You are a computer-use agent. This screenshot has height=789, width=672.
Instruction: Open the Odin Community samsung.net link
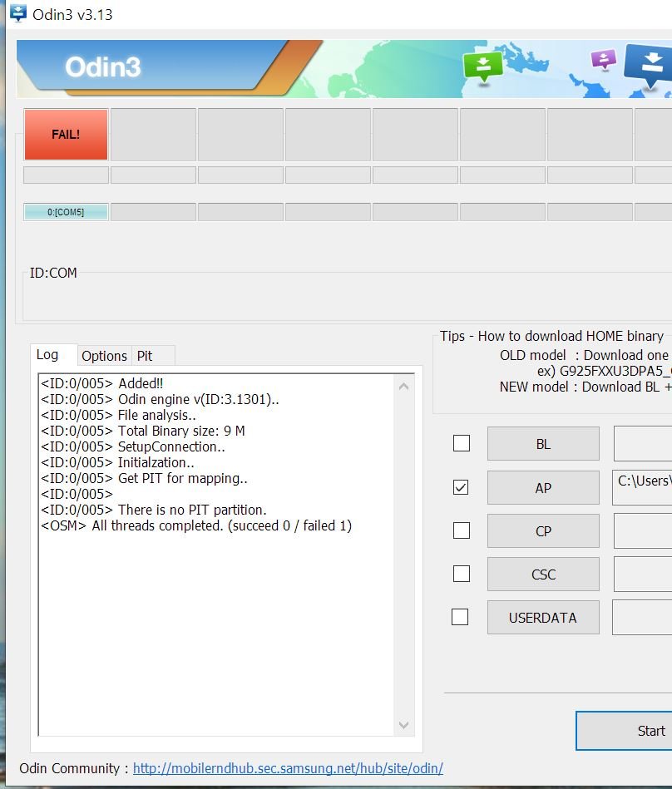[x=288, y=768]
